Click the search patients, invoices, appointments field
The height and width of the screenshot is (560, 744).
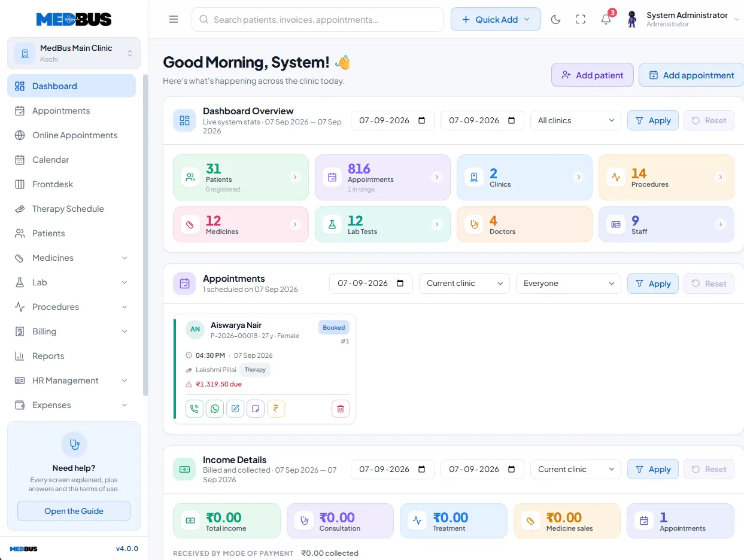tap(317, 19)
